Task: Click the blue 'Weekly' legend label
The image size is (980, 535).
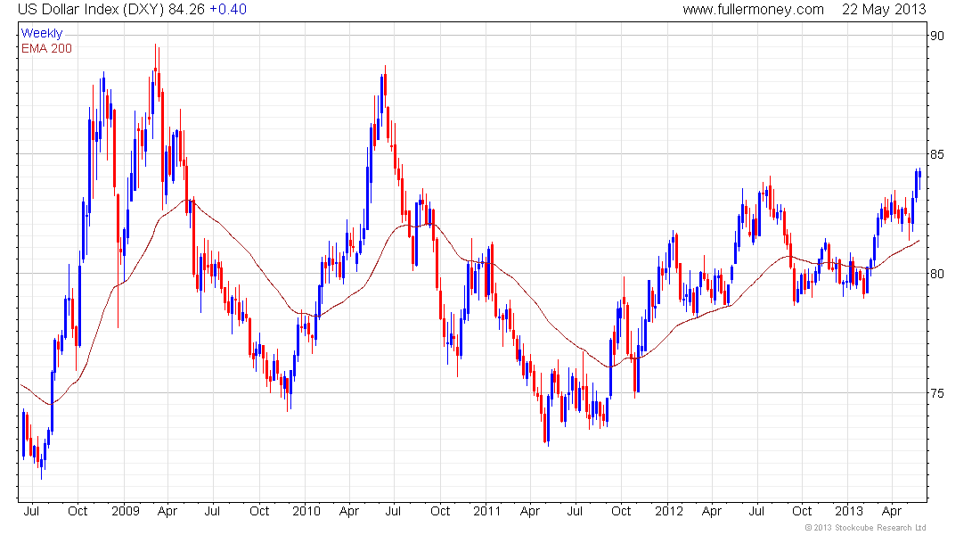Action: click(42, 33)
